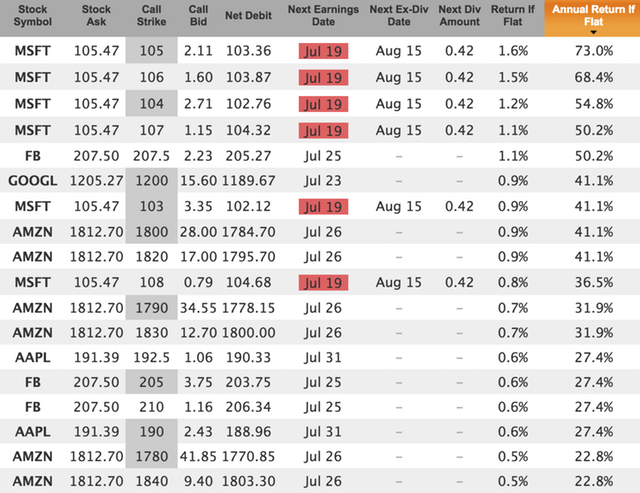Sort by Next Ex-Div Date header
This screenshot has width=640, height=493.
(399, 16)
